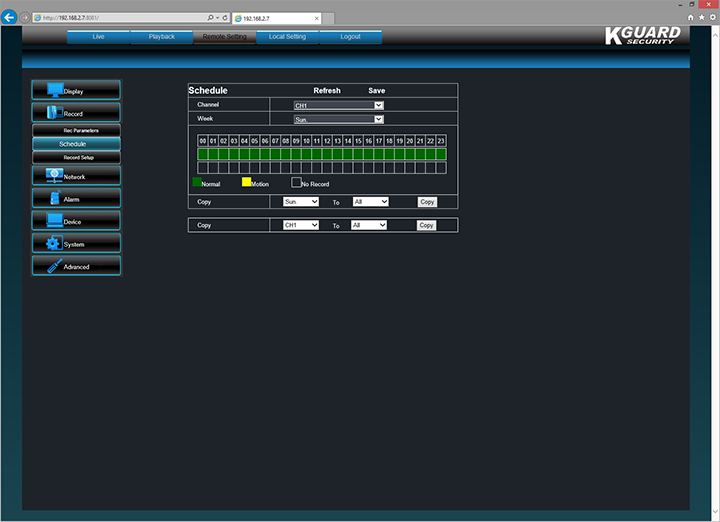720x522 pixels.
Task: Select the yellow Motion color swatch
Action: (246, 183)
